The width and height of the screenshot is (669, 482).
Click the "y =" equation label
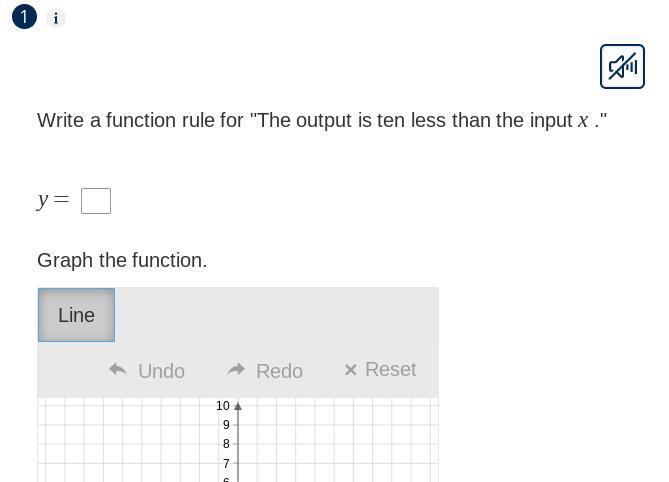coord(53,200)
